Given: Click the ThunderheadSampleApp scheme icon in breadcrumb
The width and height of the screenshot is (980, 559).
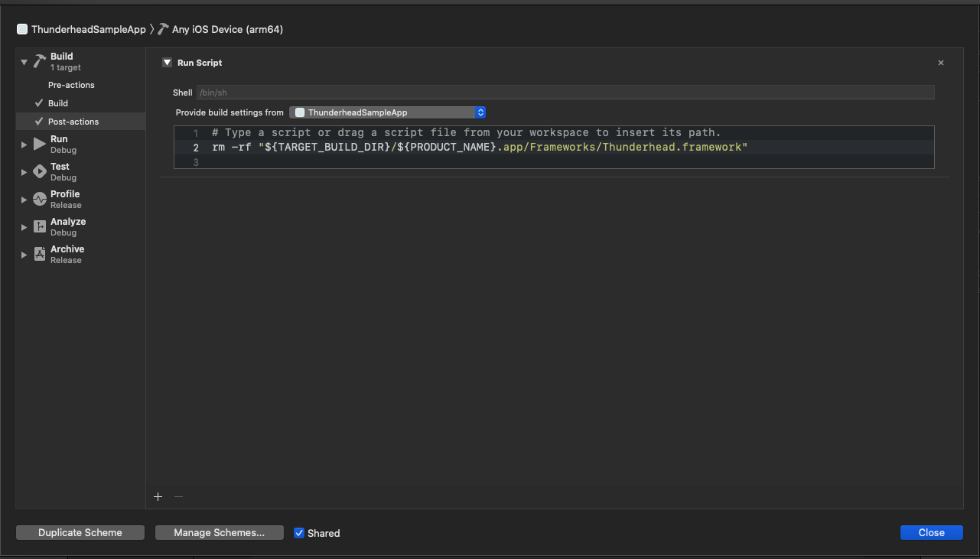Looking at the screenshot, I should pos(22,29).
